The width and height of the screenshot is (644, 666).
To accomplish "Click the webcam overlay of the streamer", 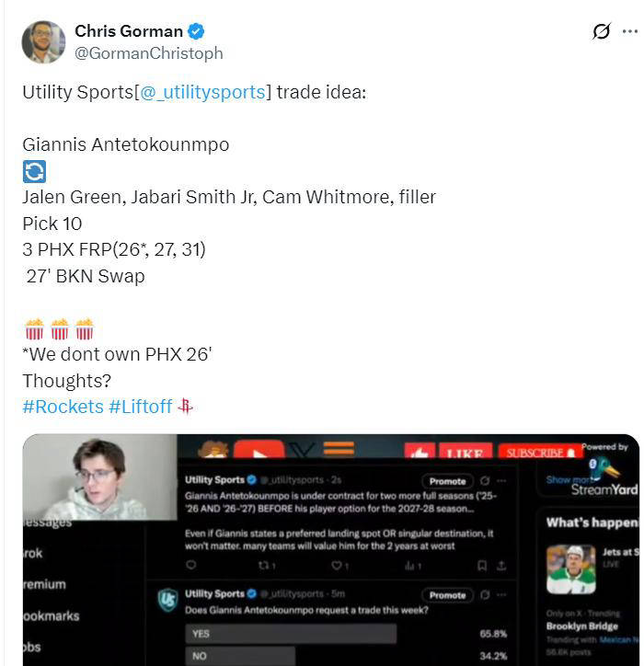I will [100, 477].
